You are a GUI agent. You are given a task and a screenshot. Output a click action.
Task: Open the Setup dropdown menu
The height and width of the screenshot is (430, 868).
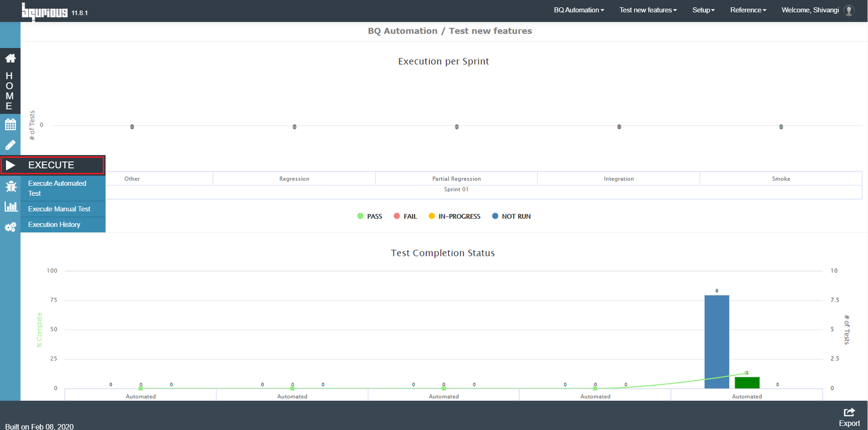704,11
